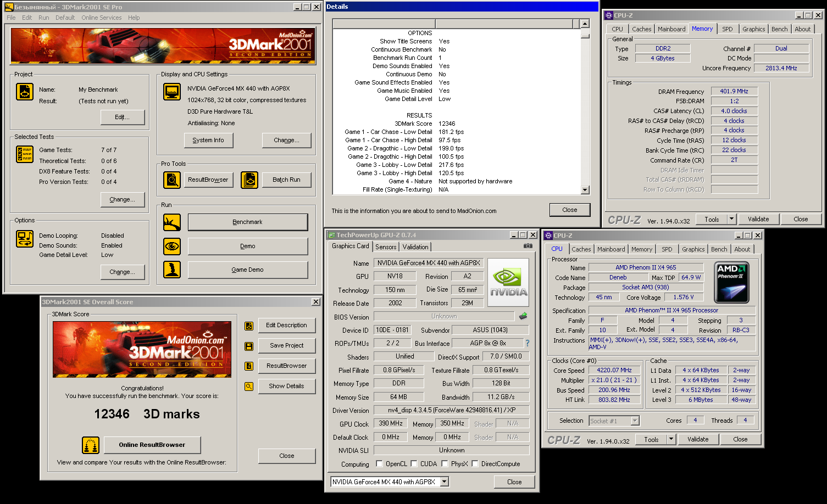Click the CPU-Z processor window title icon
This screenshot has height=504, width=827.
548,236
